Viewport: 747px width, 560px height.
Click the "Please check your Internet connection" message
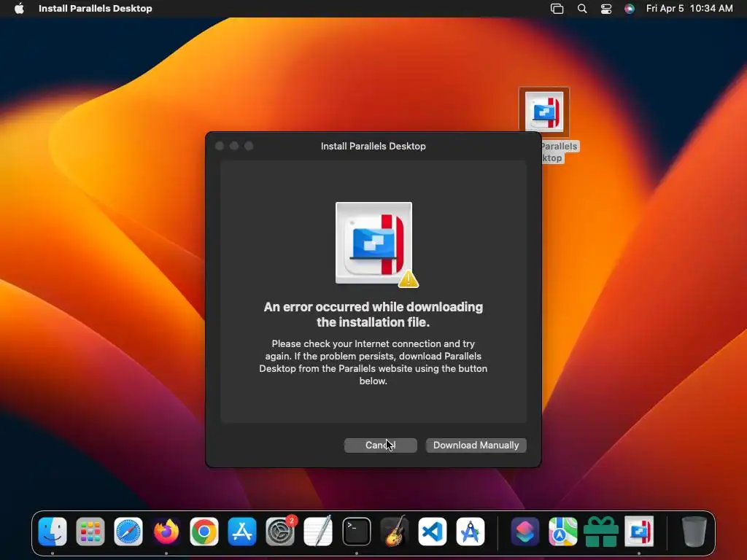(x=373, y=362)
